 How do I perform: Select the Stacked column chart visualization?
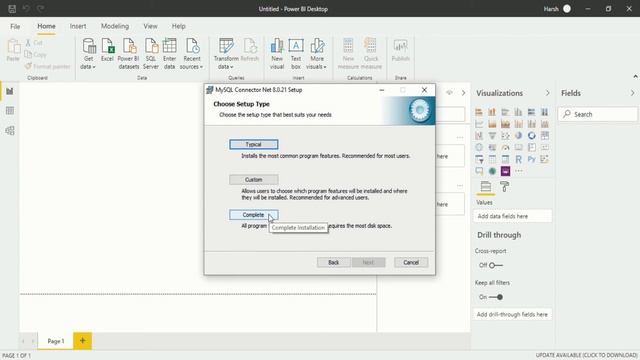click(492, 112)
